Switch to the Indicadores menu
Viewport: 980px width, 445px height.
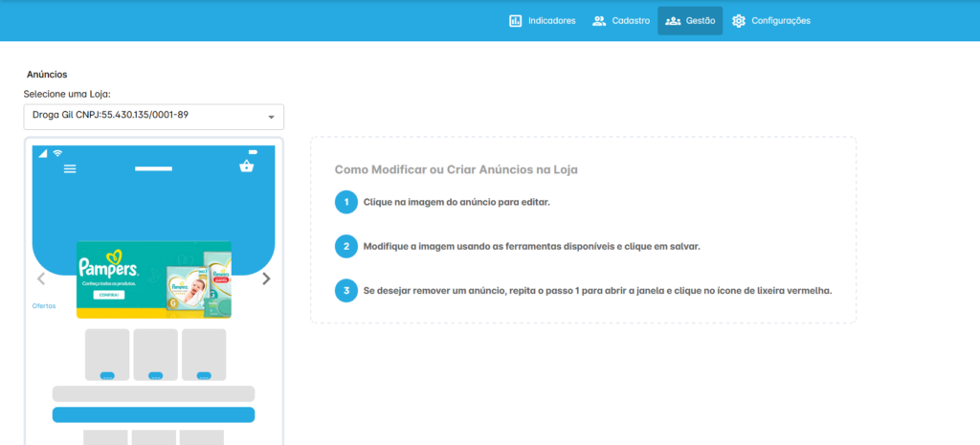[x=542, y=20]
